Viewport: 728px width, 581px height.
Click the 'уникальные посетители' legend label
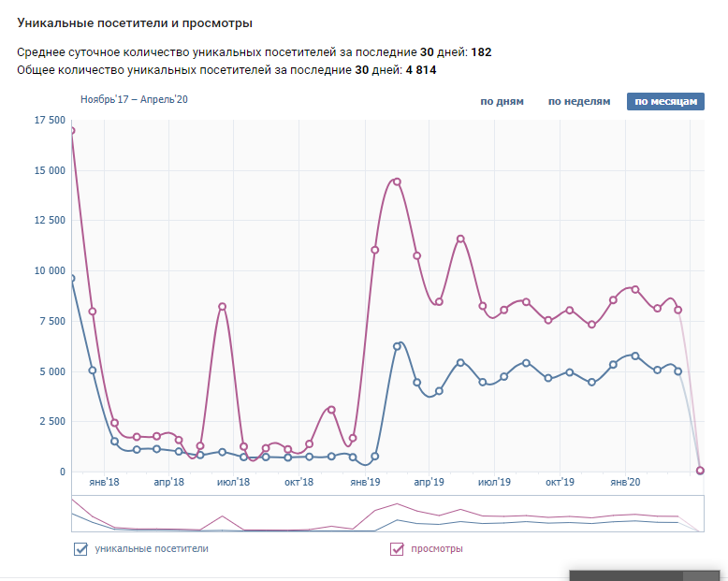pyautogui.click(x=152, y=549)
